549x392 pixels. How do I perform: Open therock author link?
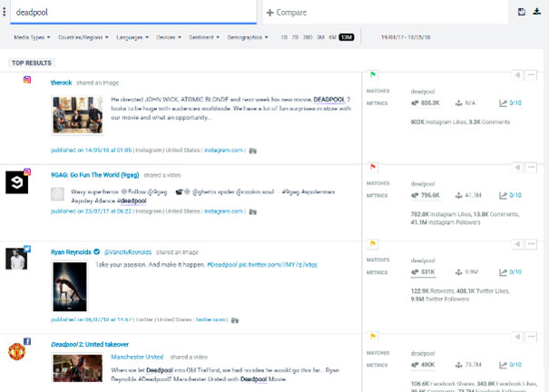click(x=62, y=83)
